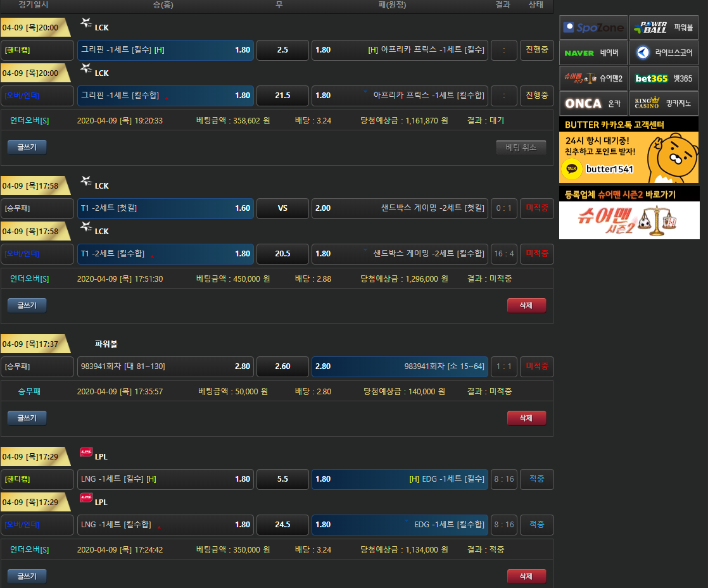Click the 슈어맨2 sidebar shortcut
The height and width of the screenshot is (588, 708).
point(593,78)
